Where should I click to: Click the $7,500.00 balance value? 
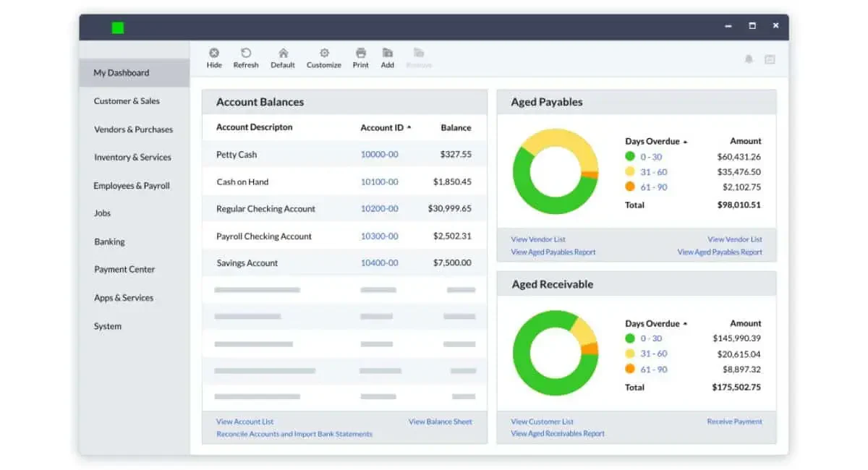click(453, 263)
